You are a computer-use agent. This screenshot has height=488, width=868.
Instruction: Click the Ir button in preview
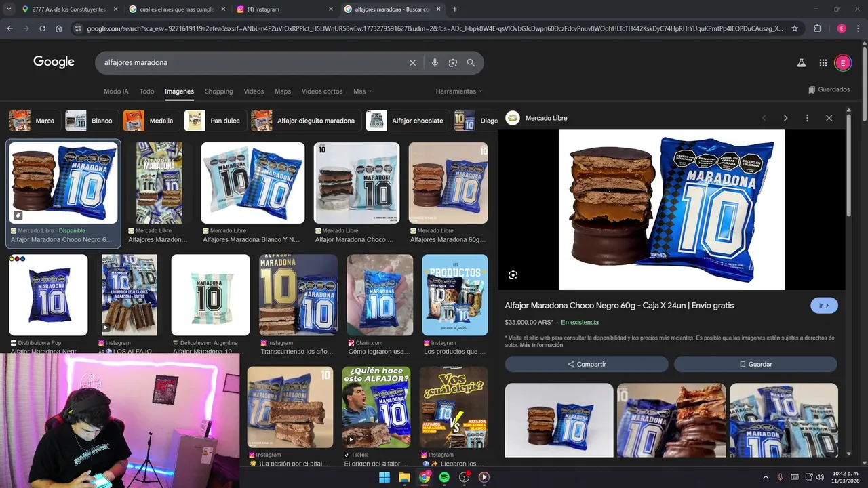pyautogui.click(x=824, y=306)
